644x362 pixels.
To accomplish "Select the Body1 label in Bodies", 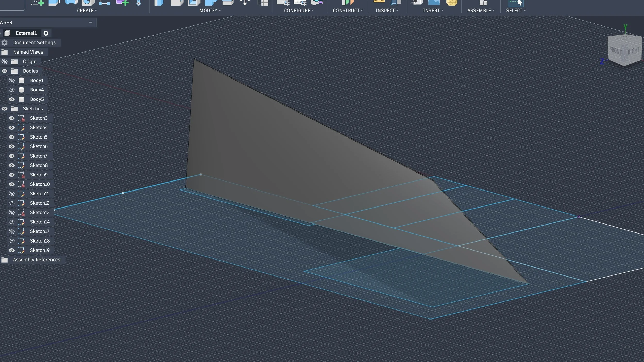I will [37, 80].
